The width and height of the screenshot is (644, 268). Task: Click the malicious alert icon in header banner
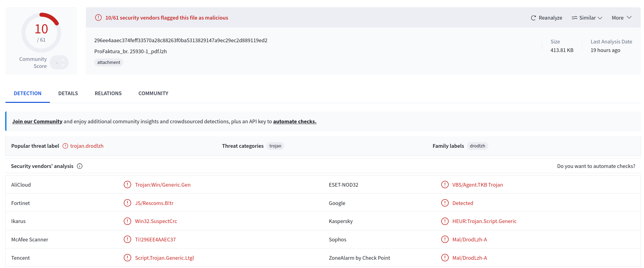tap(98, 17)
